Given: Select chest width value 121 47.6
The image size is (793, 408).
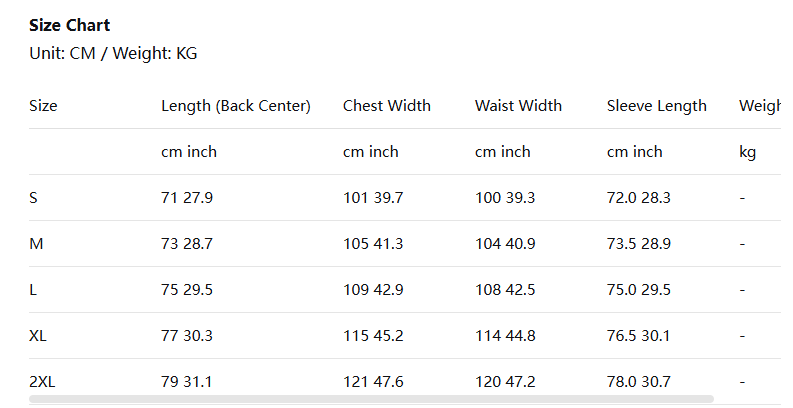Looking at the screenshot, I should 373,382.
